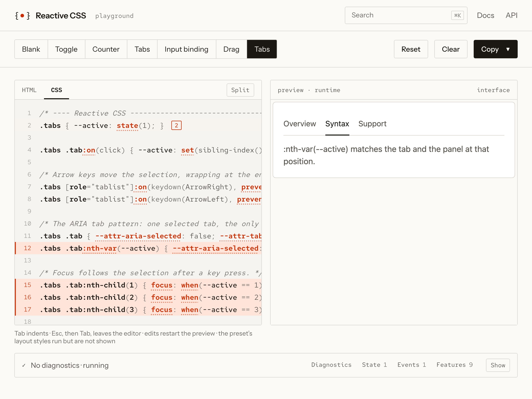Click ':nth-var' selector on code line 12
The height and width of the screenshot is (399, 532).
tap(100, 248)
